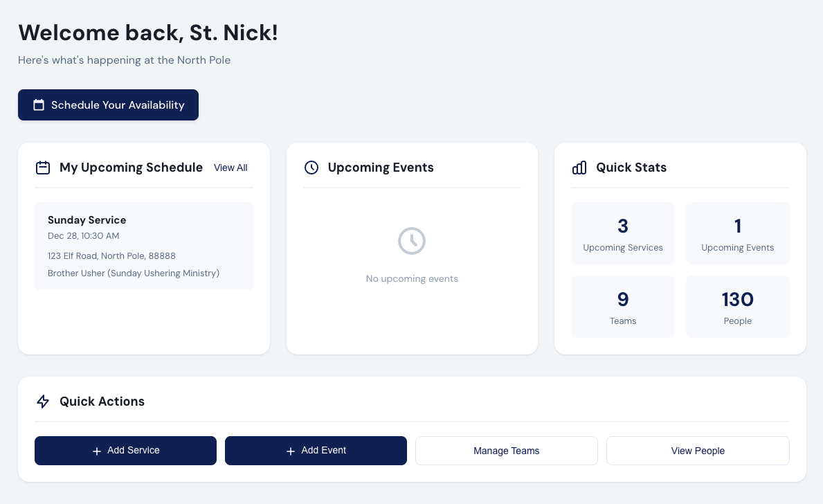
Task: Click the Upcoming Services stat card
Action: [x=622, y=233]
